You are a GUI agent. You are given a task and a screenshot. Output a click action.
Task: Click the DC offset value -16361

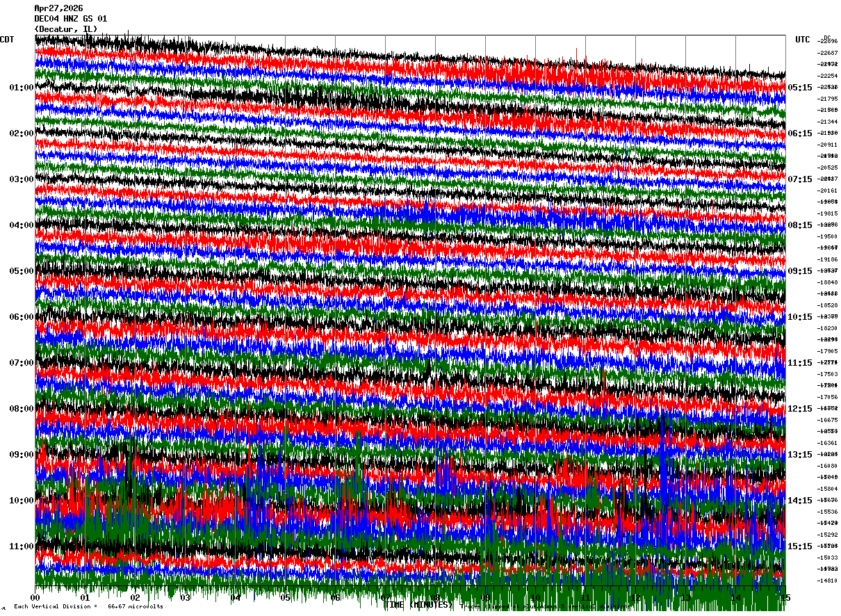click(x=828, y=443)
